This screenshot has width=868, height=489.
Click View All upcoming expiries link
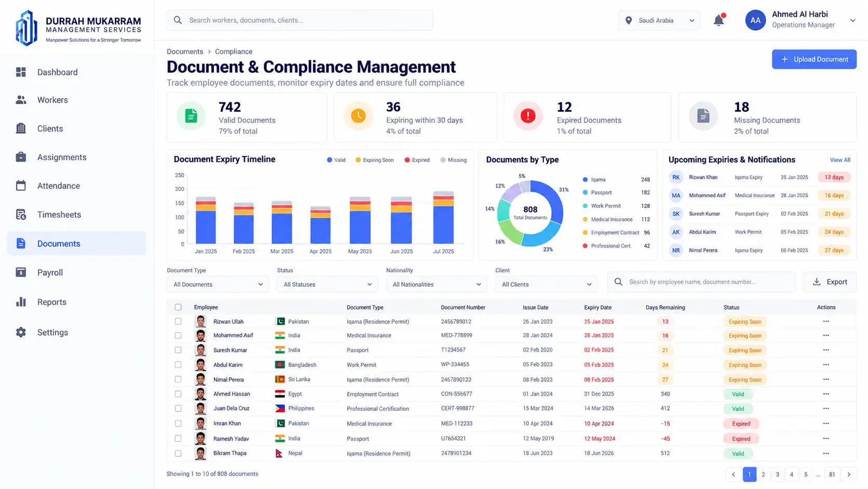[x=840, y=160]
